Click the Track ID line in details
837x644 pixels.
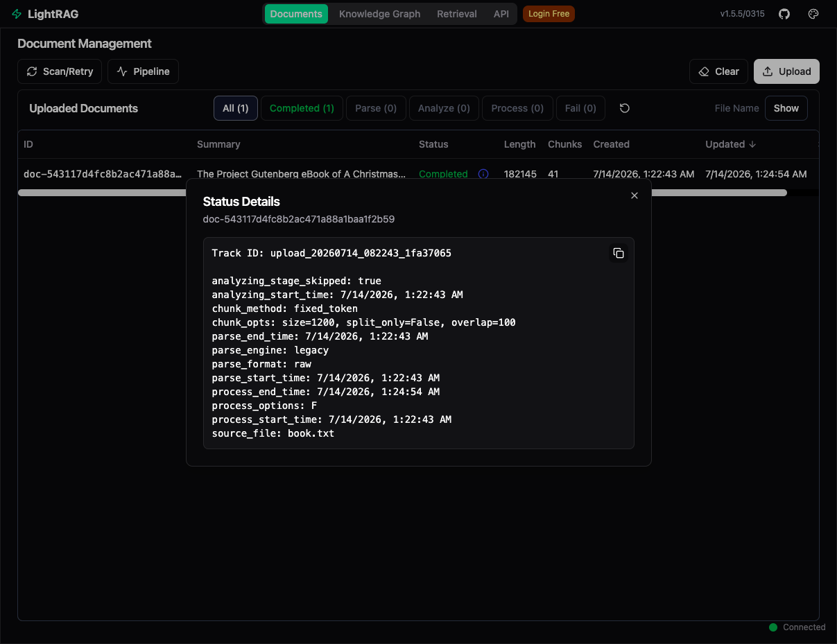(331, 253)
